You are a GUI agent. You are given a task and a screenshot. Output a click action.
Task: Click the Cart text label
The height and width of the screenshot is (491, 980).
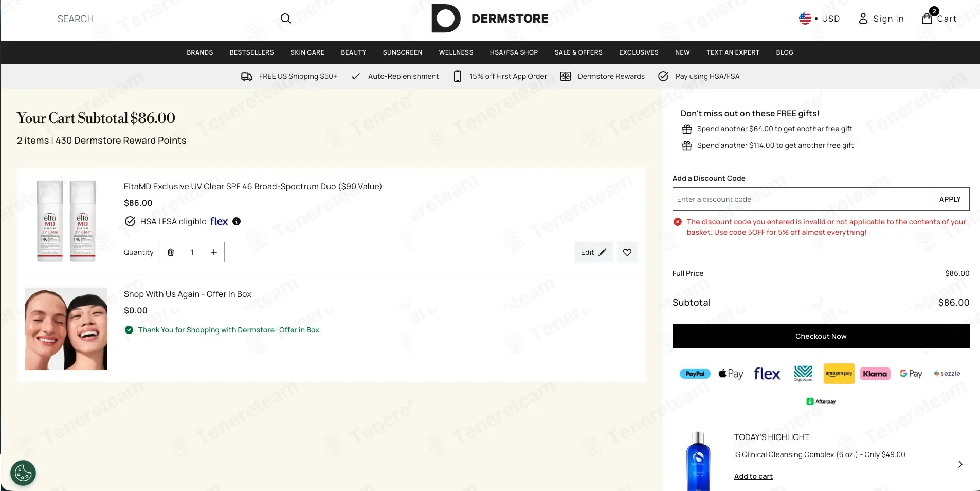[x=947, y=19]
